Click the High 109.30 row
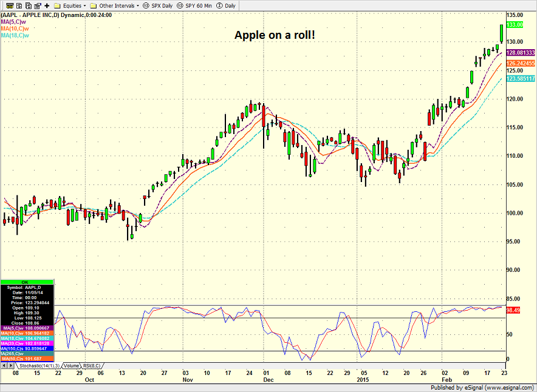This screenshot has width=537, height=392. click(27, 313)
